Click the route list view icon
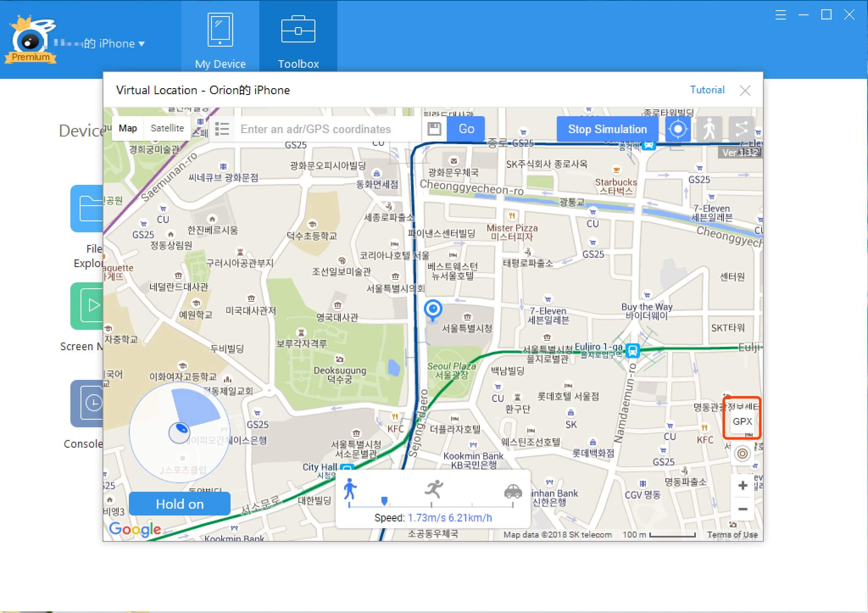This screenshot has height=613, width=868. (224, 129)
